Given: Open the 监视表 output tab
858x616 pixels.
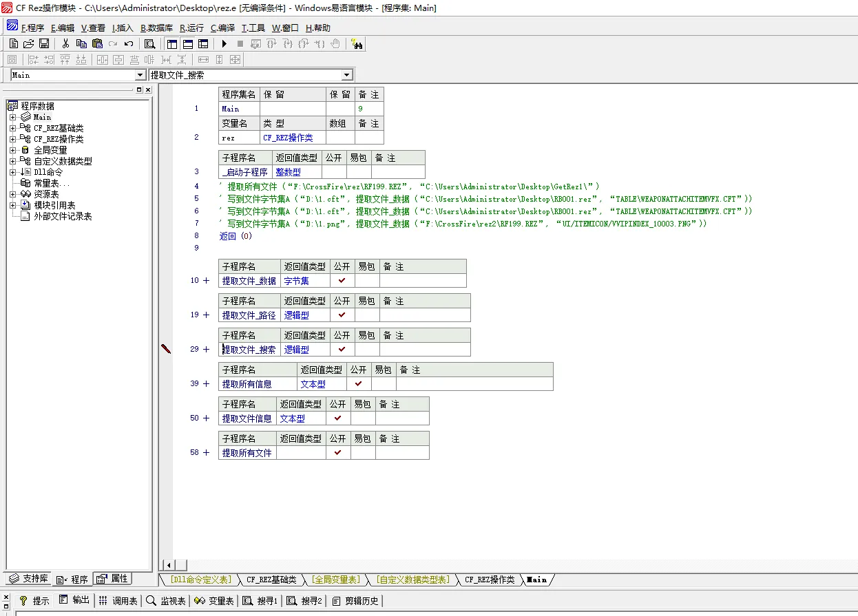Looking at the screenshot, I should click(166, 601).
